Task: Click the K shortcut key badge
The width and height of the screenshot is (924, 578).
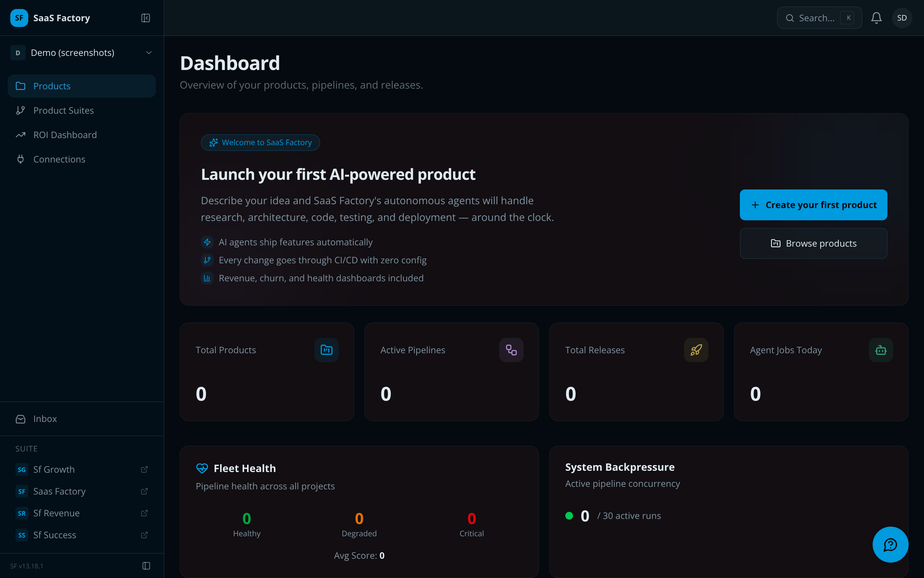Action: coord(847,18)
